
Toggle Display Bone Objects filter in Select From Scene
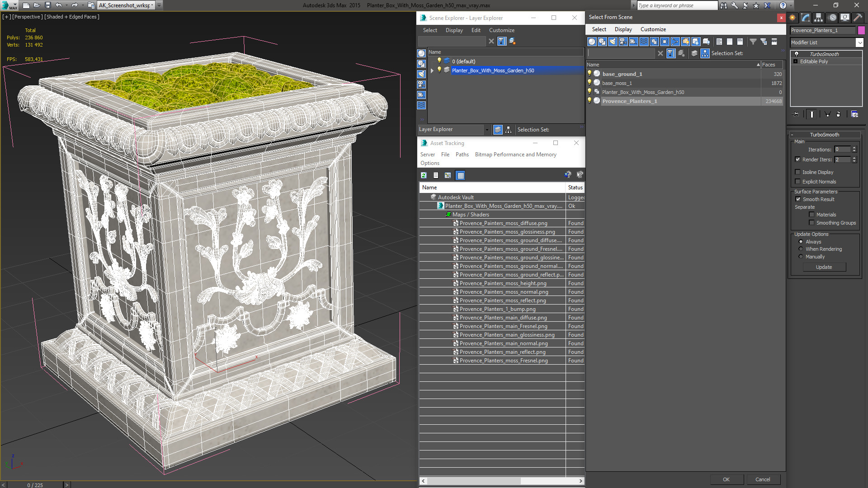click(x=675, y=42)
